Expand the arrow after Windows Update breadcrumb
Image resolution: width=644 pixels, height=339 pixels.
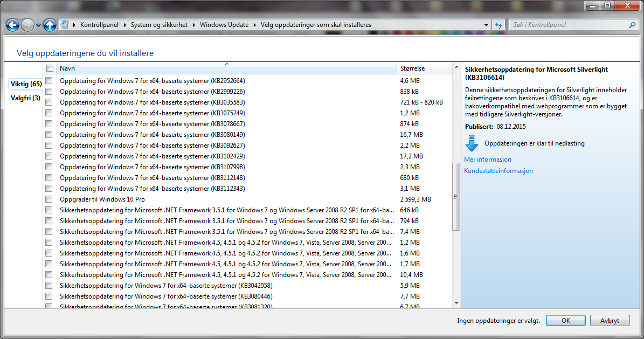(255, 25)
